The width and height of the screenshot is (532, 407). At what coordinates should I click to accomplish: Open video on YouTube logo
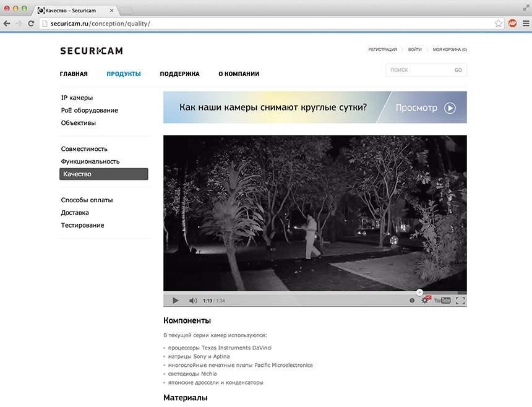[442, 301]
